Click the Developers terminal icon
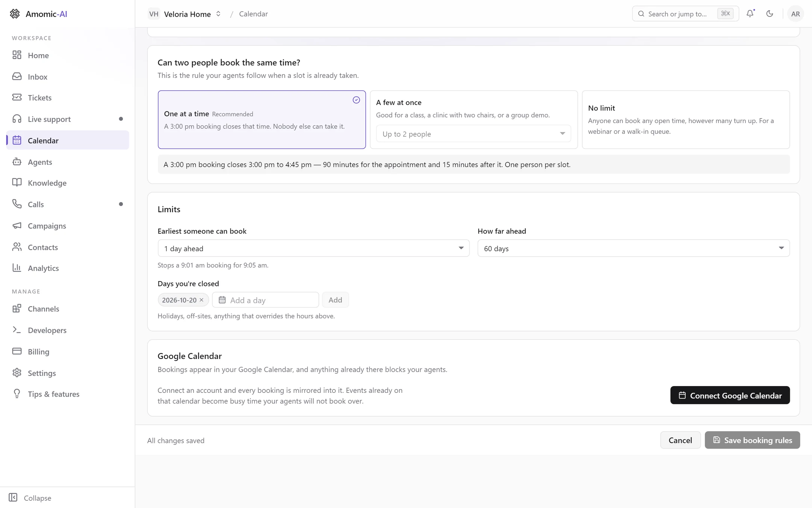This screenshot has height=508, width=812. tap(17, 330)
